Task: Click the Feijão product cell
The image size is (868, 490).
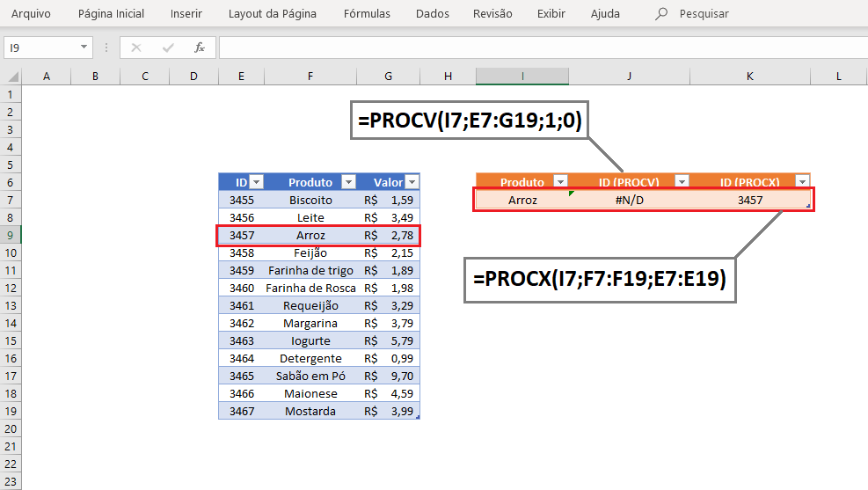Action: (x=310, y=253)
